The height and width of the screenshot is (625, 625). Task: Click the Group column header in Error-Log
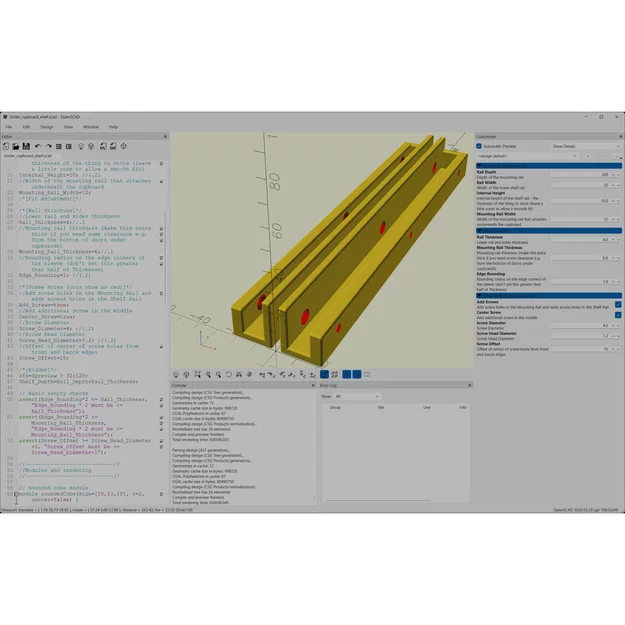[x=335, y=407]
